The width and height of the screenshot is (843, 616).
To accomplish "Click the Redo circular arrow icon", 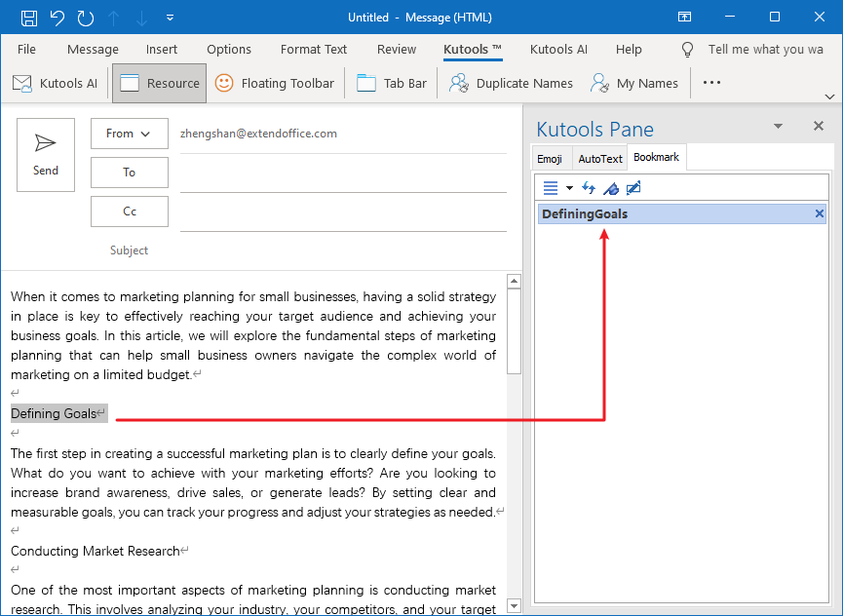I will point(86,18).
